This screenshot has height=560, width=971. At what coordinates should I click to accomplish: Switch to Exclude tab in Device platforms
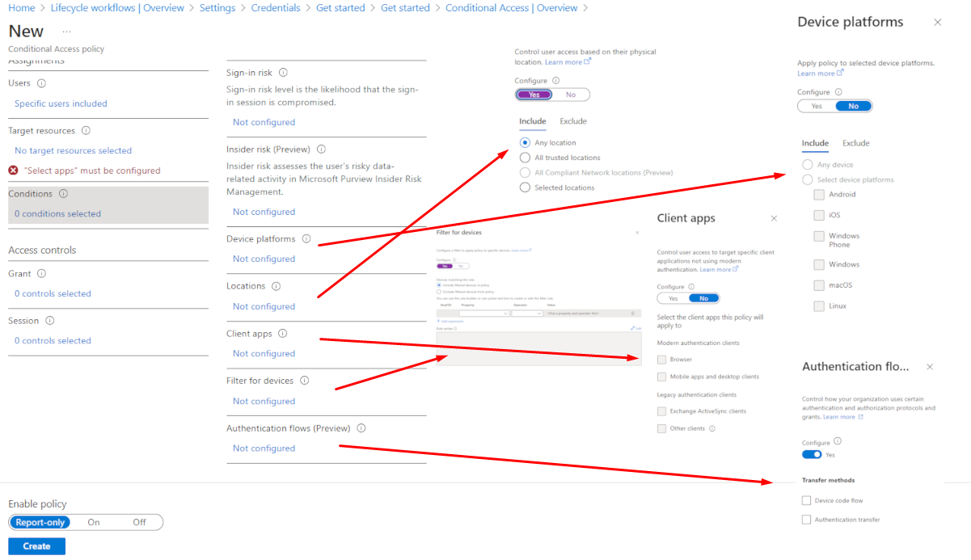pyautogui.click(x=855, y=143)
